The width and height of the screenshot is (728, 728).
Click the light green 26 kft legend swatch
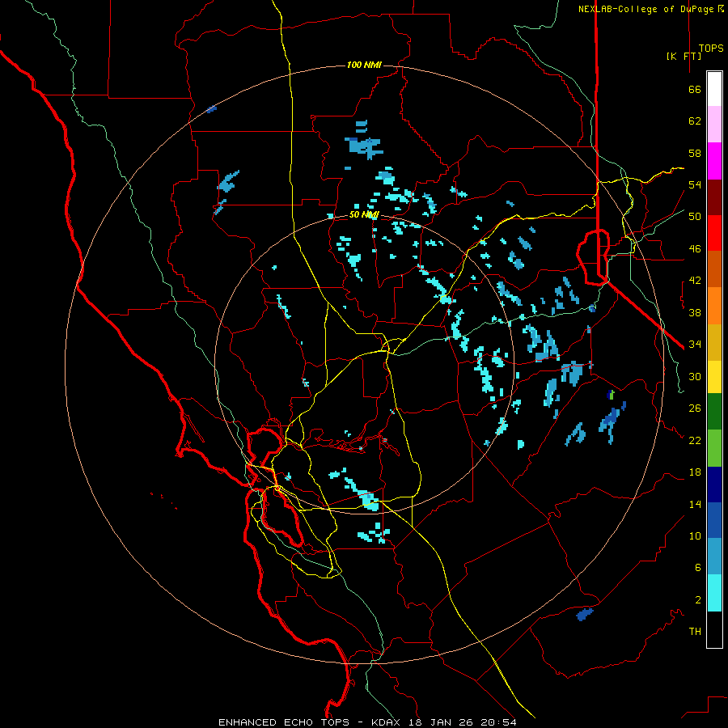coord(714,448)
